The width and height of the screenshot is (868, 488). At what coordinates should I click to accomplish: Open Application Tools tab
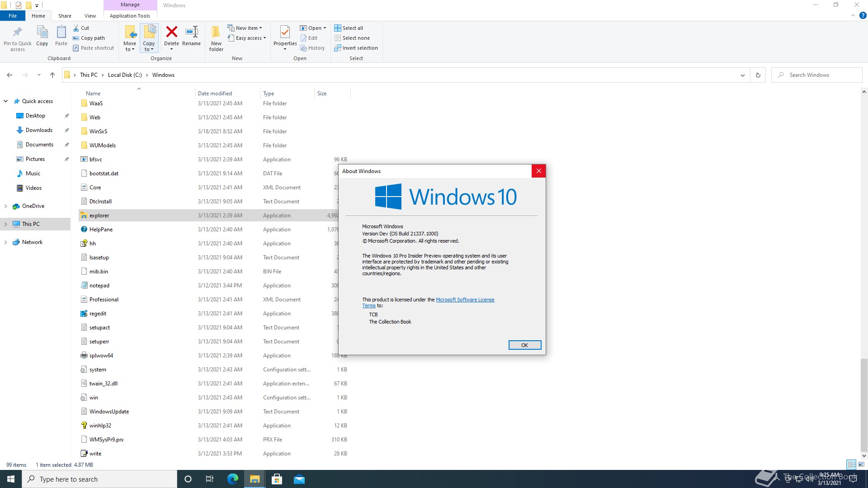[130, 16]
